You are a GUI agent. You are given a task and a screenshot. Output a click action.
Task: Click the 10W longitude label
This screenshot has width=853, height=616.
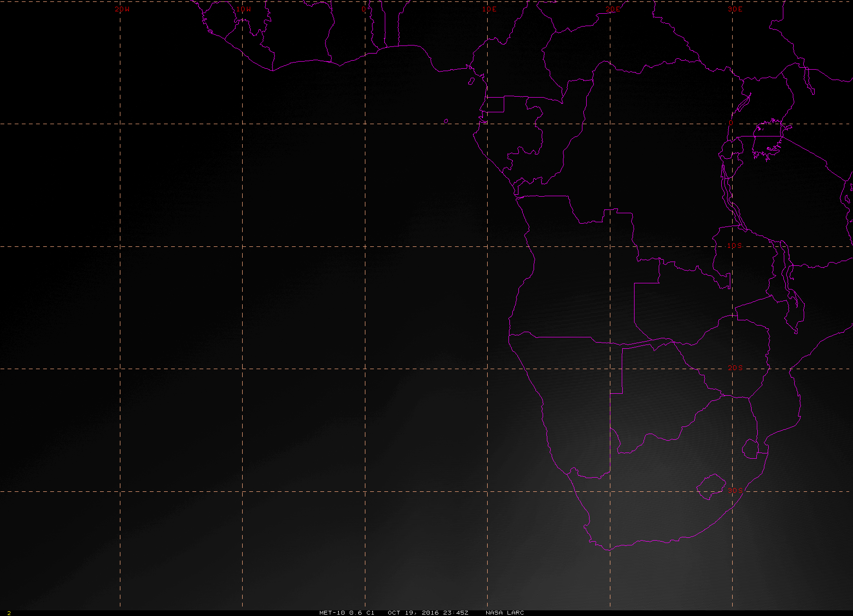coord(244,9)
